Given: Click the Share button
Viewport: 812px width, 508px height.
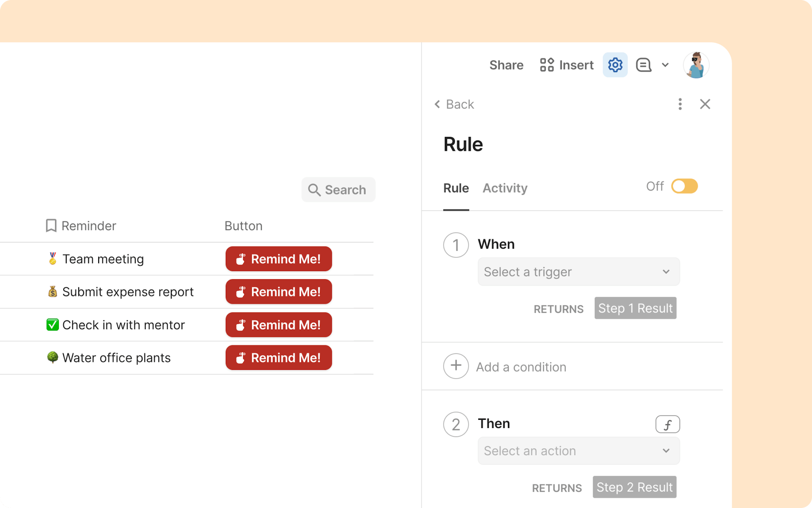Looking at the screenshot, I should click(x=506, y=65).
